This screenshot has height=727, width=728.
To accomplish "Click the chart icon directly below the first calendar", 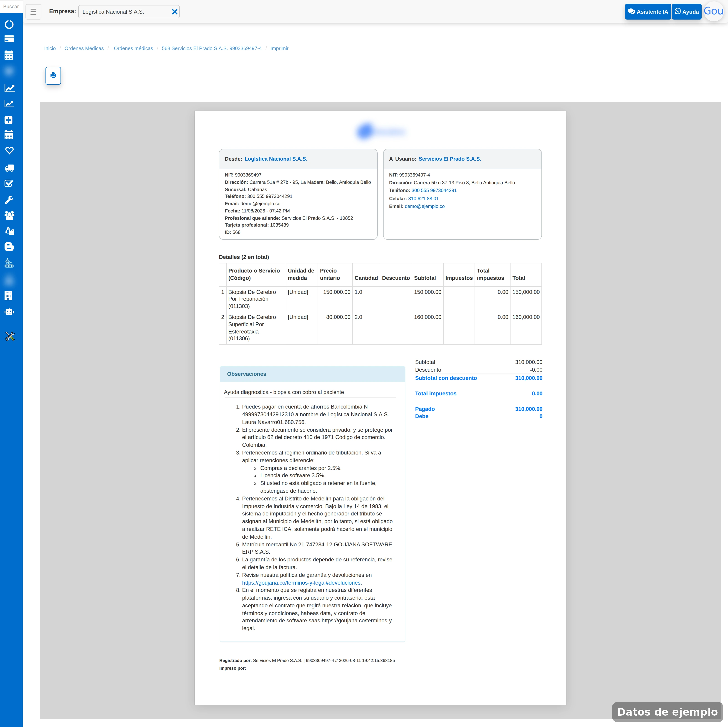I will pyautogui.click(x=9, y=88).
